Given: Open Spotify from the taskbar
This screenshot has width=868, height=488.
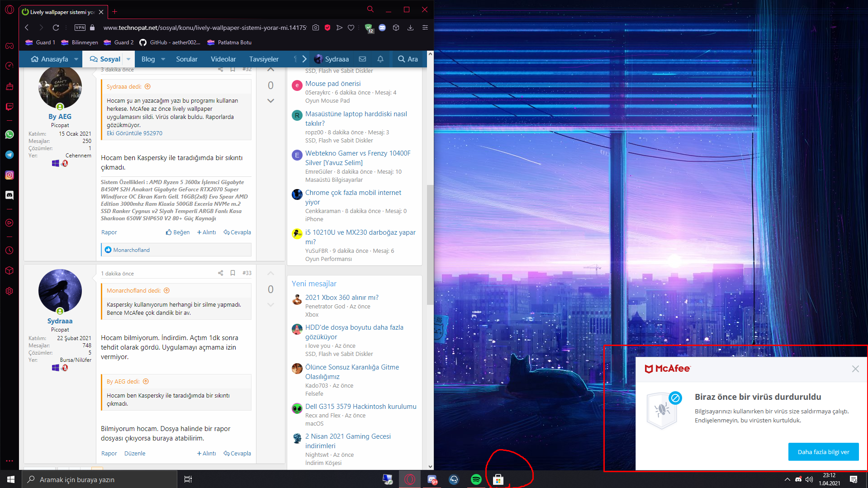Looking at the screenshot, I should point(476,479).
